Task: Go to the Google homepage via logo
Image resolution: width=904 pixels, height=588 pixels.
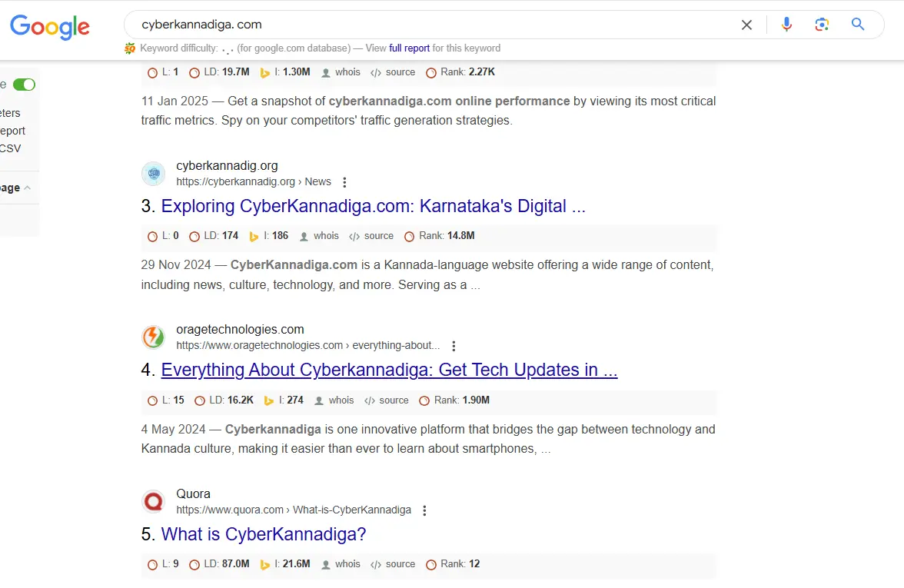Action: click(50, 26)
